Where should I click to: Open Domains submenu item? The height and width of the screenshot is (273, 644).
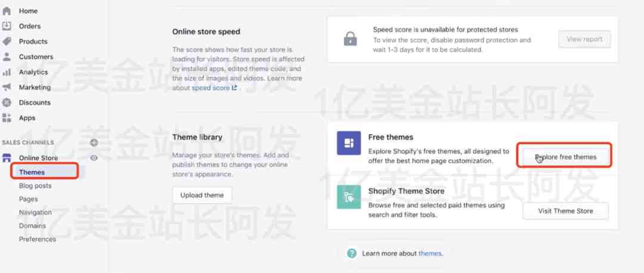(x=32, y=226)
